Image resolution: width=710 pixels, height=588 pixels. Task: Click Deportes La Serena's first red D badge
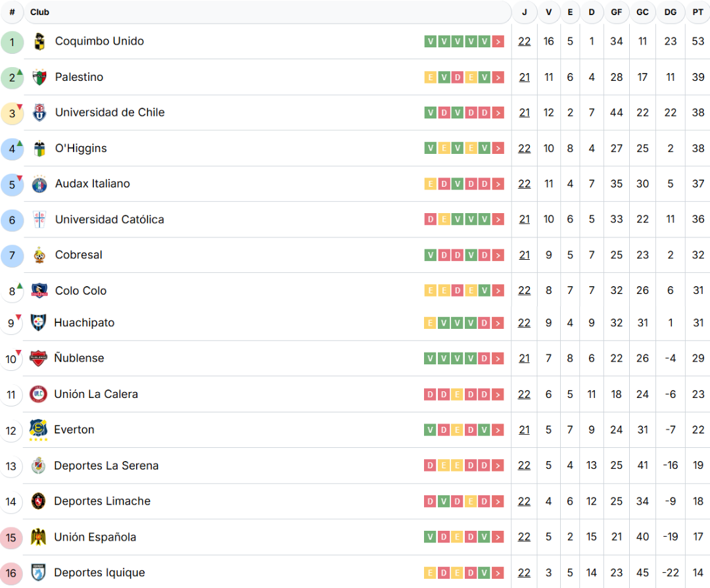431,466
